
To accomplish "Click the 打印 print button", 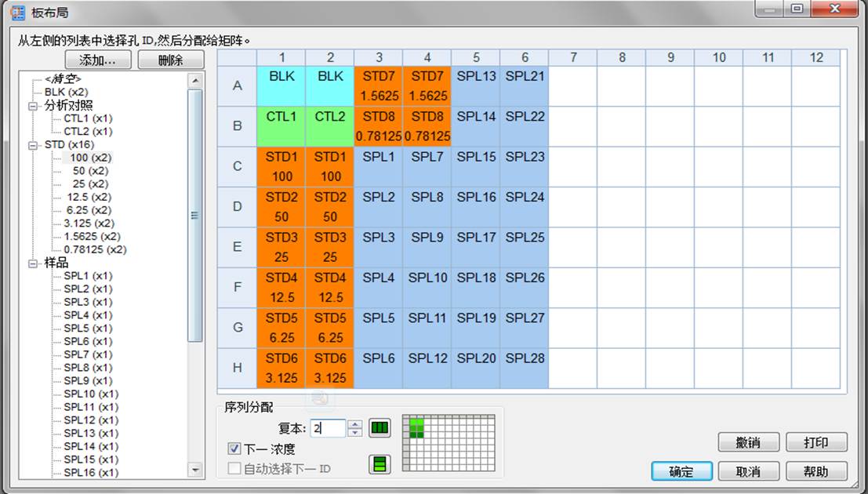I will click(x=816, y=442).
